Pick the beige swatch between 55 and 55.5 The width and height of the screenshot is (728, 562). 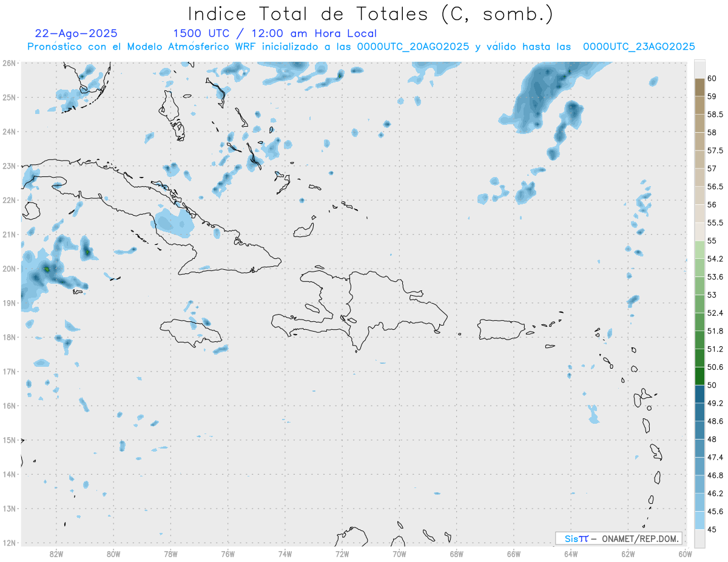pos(699,232)
